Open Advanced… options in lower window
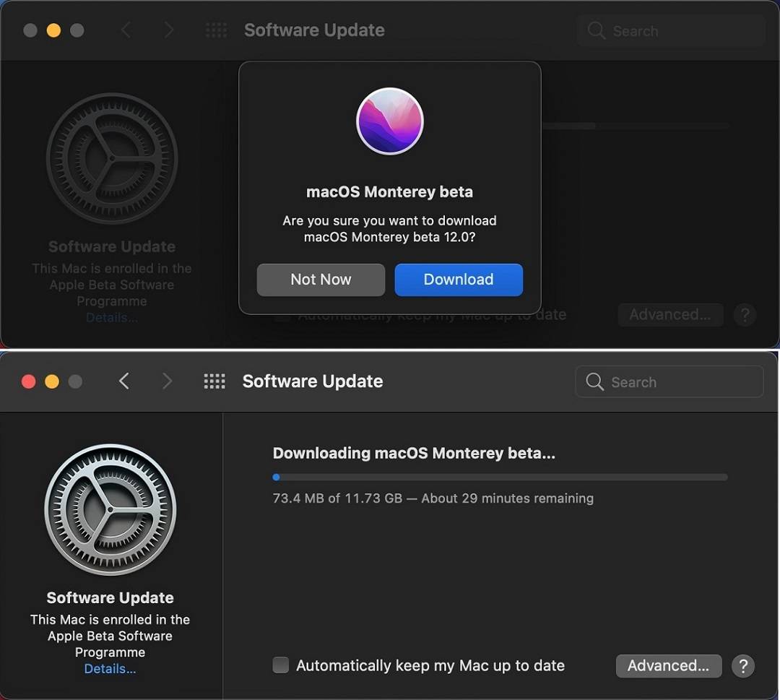The image size is (780, 700). [x=669, y=665]
